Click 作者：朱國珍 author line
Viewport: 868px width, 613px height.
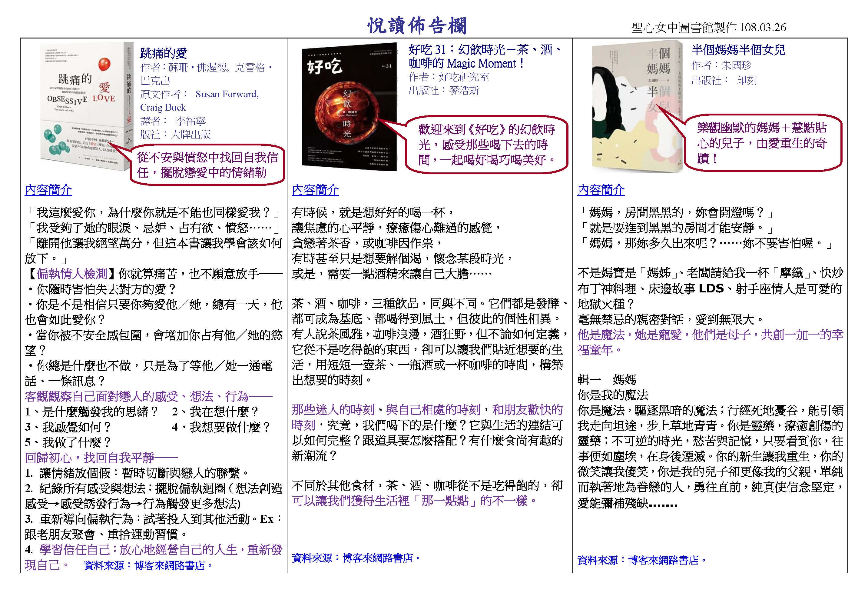coord(721,65)
